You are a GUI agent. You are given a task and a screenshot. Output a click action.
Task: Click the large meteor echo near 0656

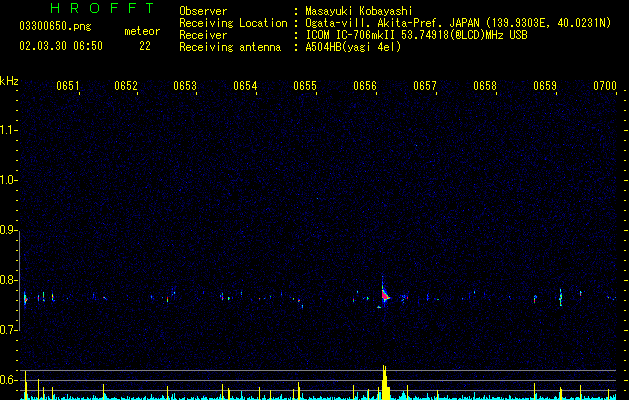[x=384, y=293]
